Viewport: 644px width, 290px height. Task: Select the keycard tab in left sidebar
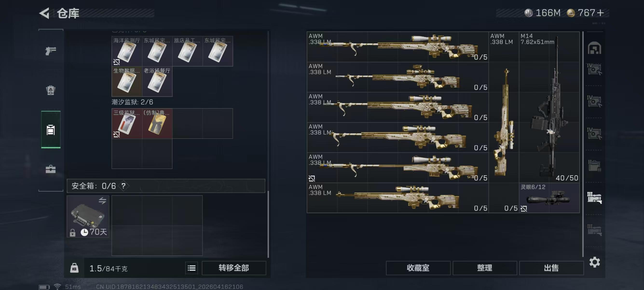[x=51, y=130]
